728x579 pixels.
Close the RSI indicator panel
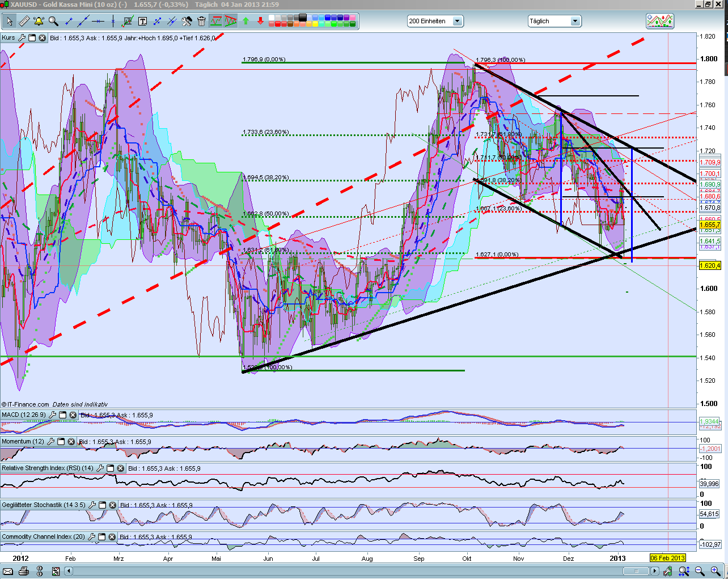pyautogui.click(x=121, y=468)
